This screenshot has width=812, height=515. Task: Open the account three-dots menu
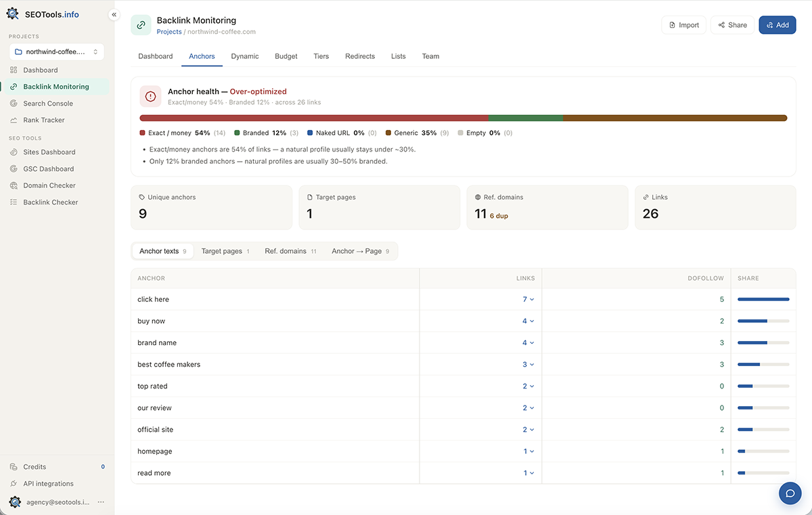tap(101, 502)
